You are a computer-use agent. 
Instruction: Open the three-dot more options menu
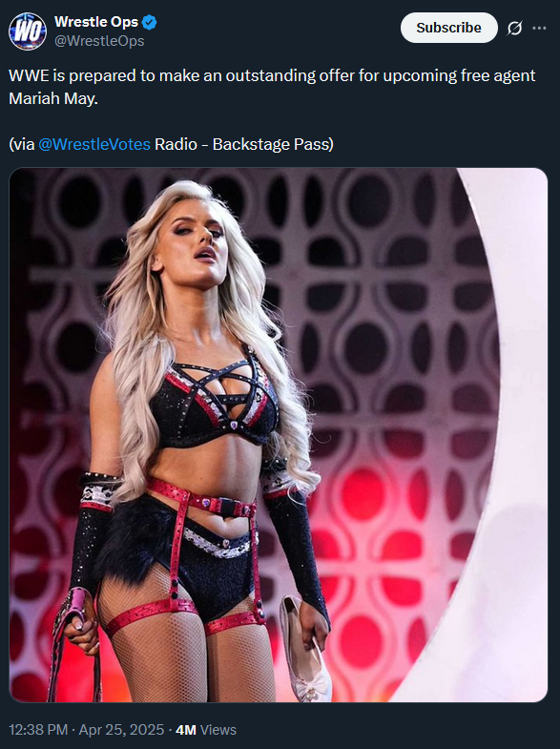pyautogui.click(x=539, y=29)
